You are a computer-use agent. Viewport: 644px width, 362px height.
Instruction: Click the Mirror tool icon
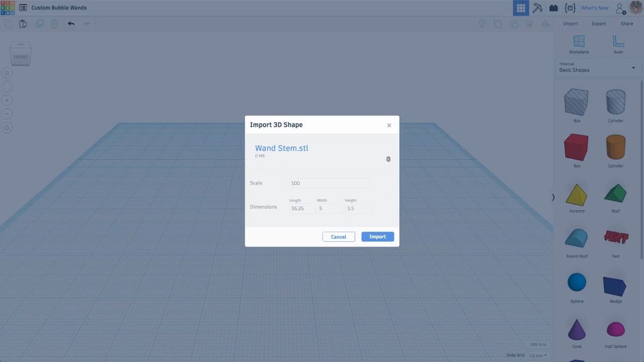coord(545,24)
